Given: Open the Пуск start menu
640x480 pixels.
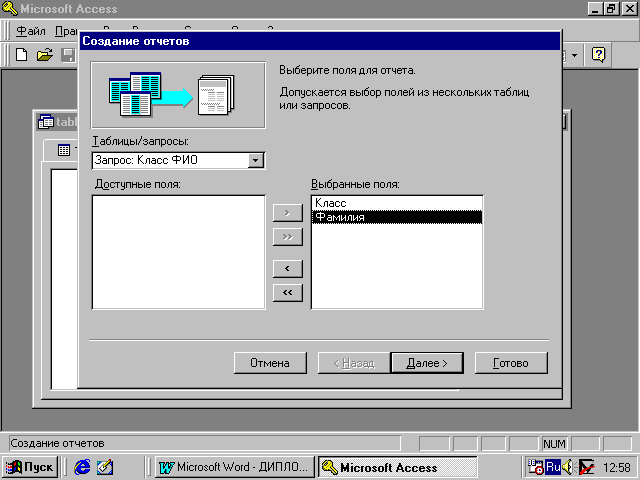Looking at the screenshot, I should pos(31,467).
